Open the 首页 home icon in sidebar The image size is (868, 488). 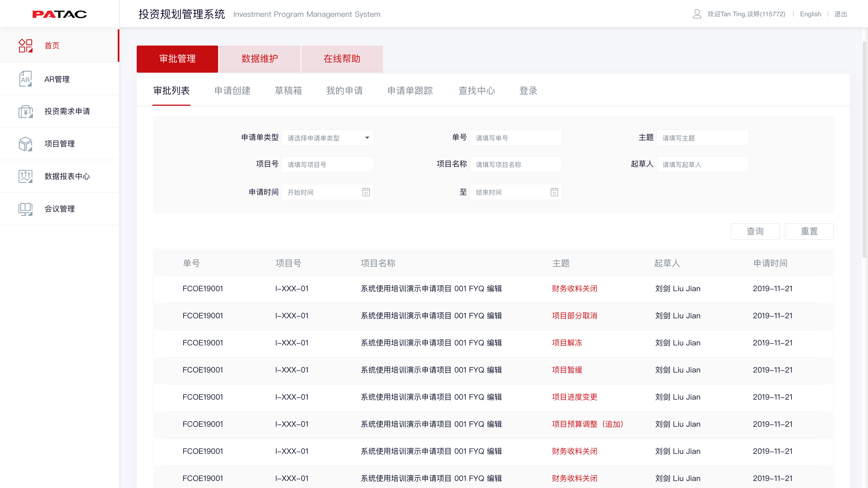[x=25, y=46]
